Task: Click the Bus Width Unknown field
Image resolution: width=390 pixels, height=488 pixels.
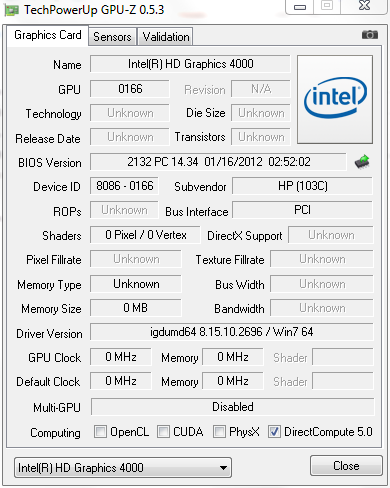Action: click(322, 284)
